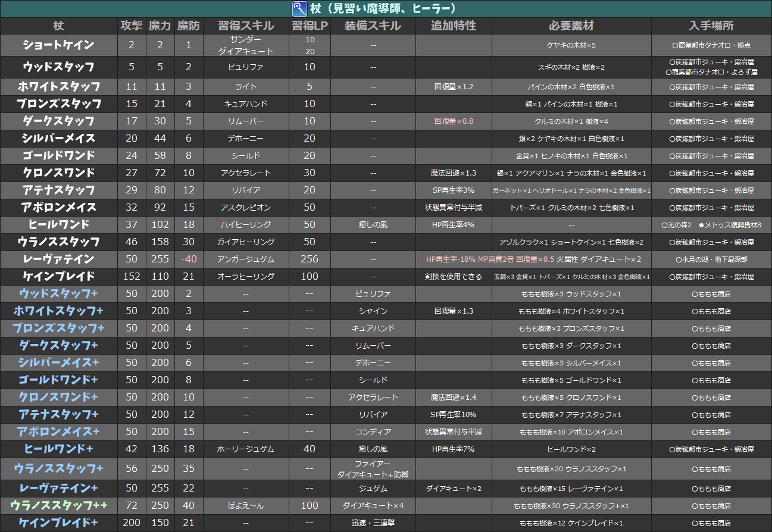The image size is (772, 532).
Task: Click the red -40 magic defense value
Action: 189,259
